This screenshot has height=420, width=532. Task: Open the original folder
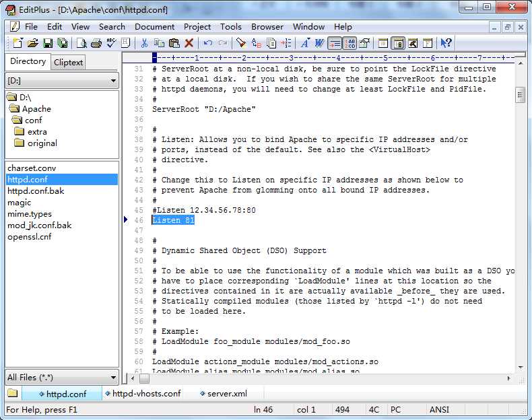coord(36,143)
